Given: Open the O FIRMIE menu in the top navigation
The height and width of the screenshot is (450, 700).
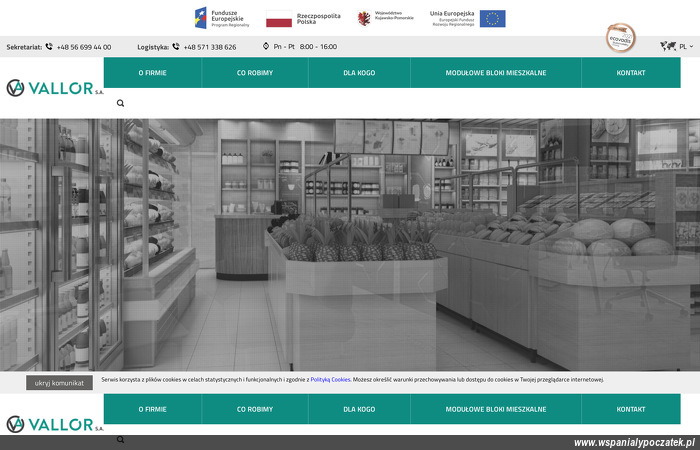Looking at the screenshot, I should tap(153, 73).
